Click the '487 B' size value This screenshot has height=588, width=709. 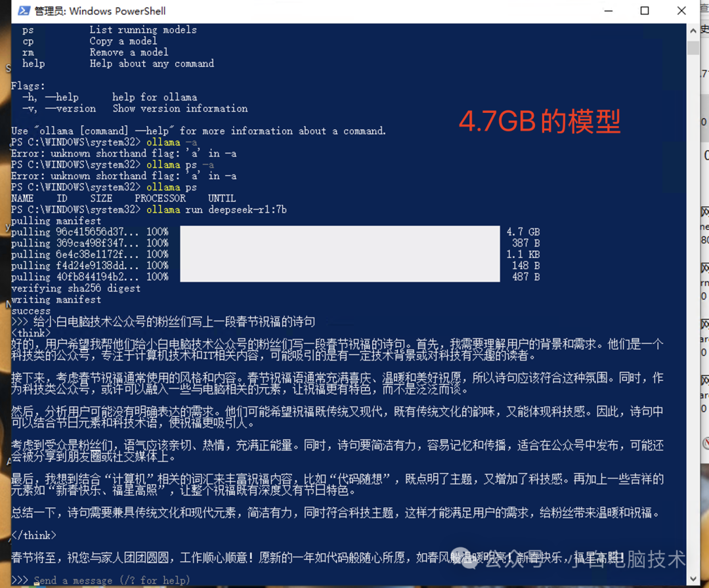[x=526, y=277]
